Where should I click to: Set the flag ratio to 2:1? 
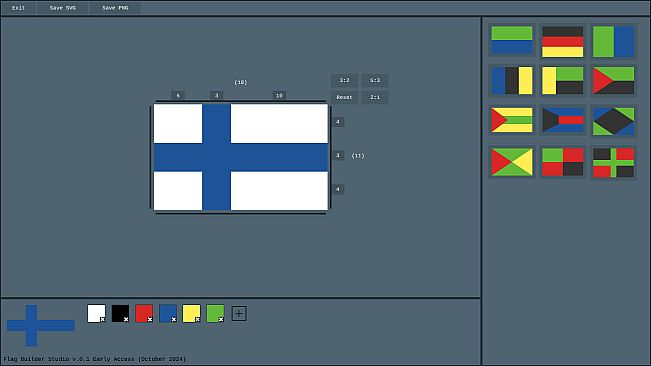click(x=375, y=97)
